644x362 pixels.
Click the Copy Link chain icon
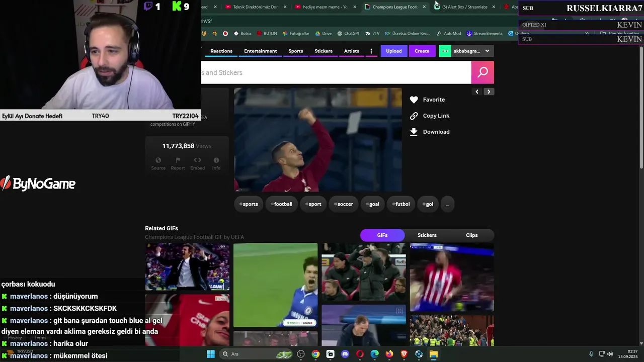tap(414, 116)
